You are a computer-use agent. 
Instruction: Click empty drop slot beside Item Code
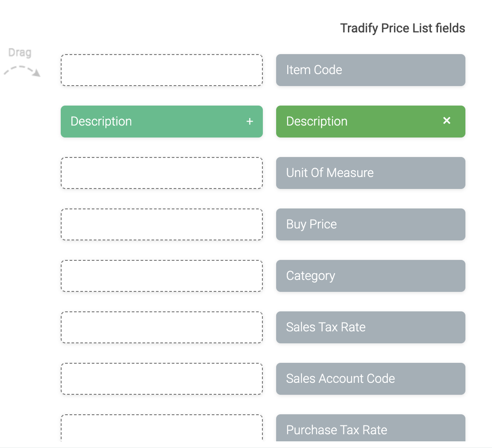161,70
